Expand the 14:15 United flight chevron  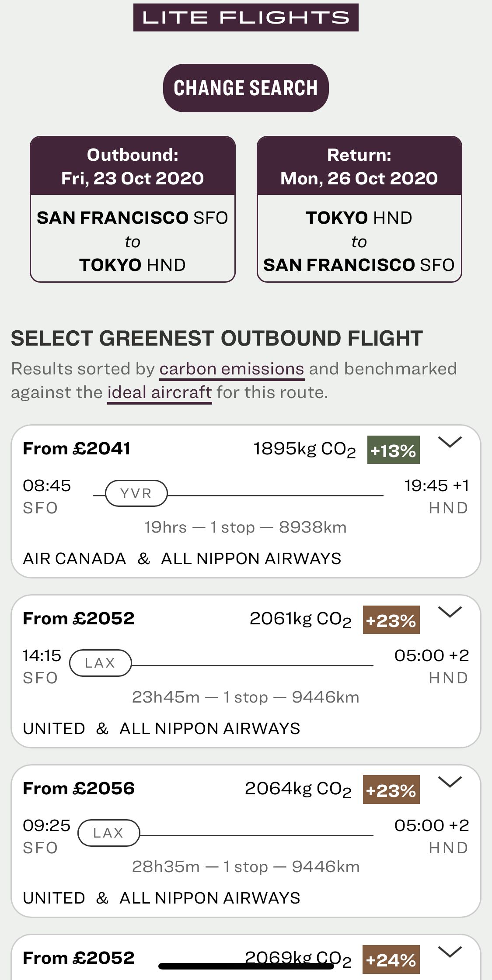tap(450, 613)
